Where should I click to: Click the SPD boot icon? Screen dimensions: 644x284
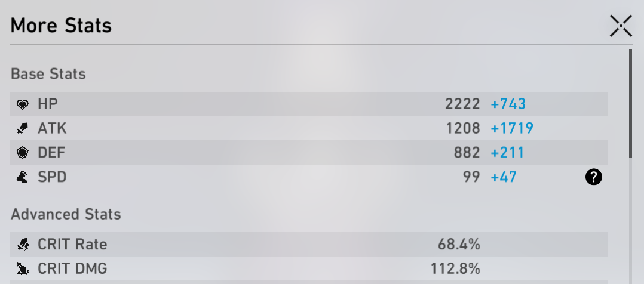tap(23, 177)
